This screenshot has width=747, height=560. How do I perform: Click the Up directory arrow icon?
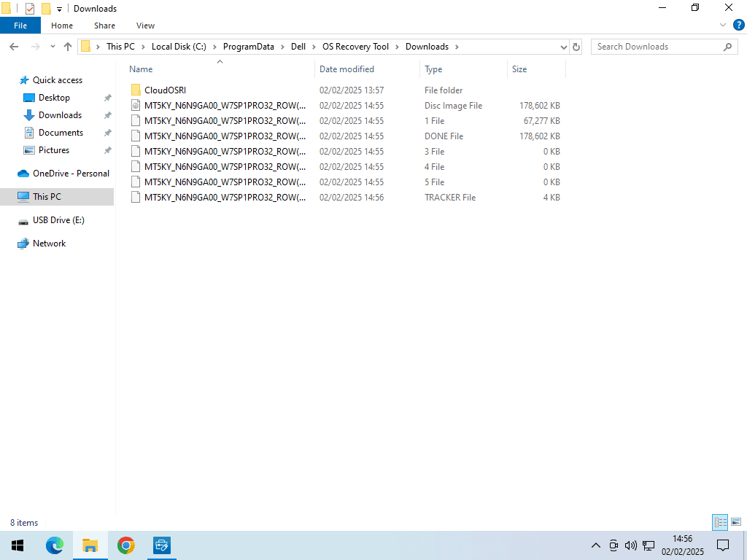tap(68, 47)
